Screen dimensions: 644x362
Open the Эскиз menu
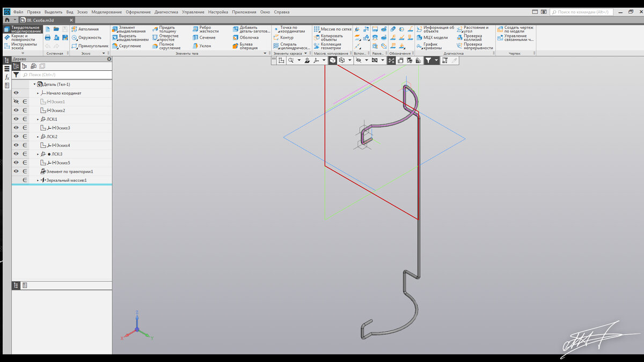click(x=82, y=12)
